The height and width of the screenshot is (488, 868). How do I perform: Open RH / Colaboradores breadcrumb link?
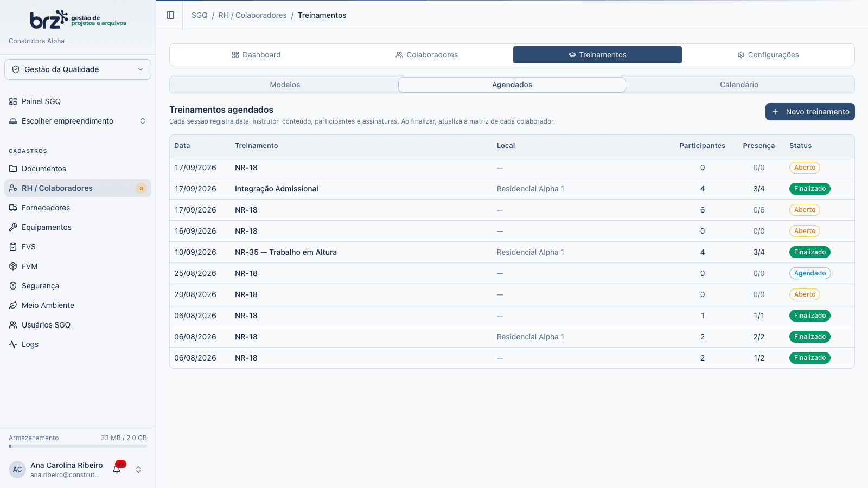click(x=253, y=15)
